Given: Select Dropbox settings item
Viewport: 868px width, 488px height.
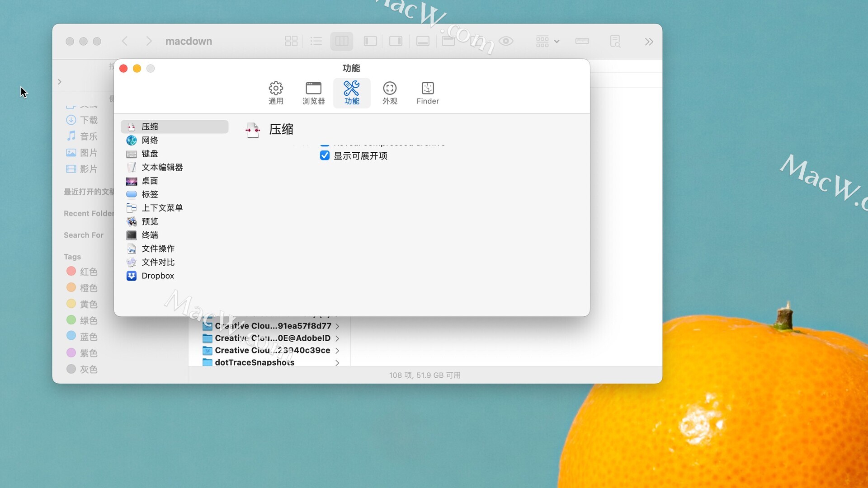Looking at the screenshot, I should (175, 276).
